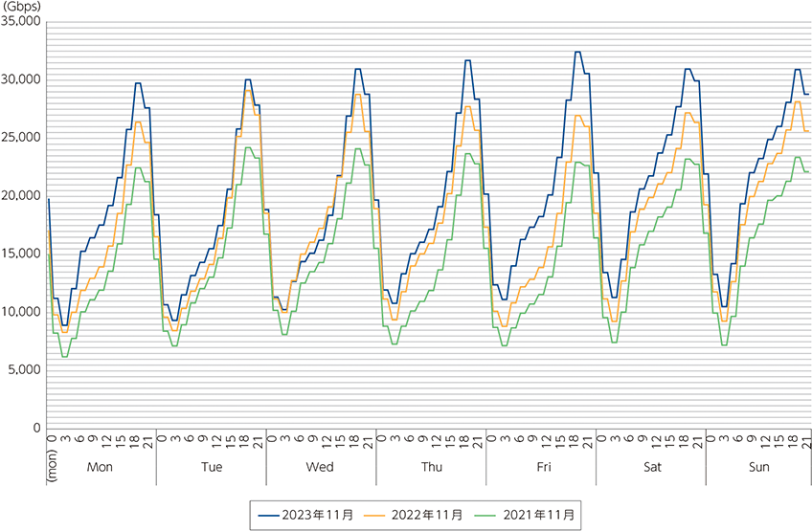Viewport: 812px width, 531px height.
Task: Click the 35,000 y-axis value
Action: tap(21, 20)
